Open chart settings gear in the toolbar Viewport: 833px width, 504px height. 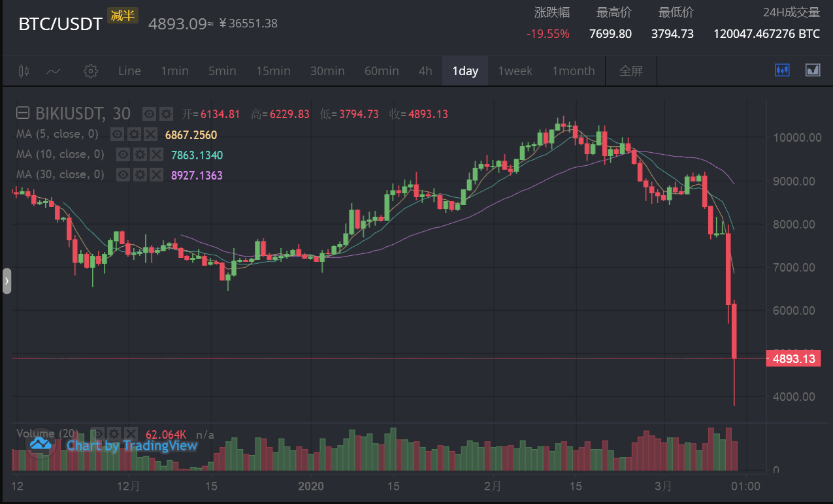pyautogui.click(x=91, y=71)
